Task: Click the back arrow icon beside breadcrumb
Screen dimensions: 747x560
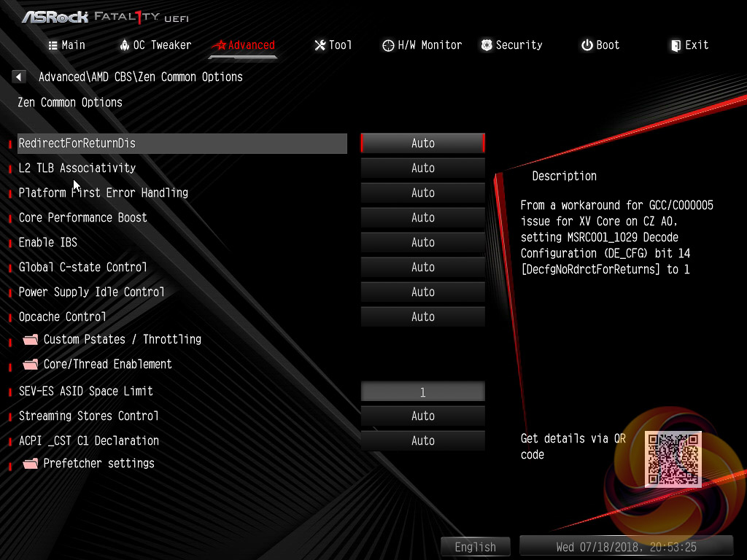Action: point(18,77)
